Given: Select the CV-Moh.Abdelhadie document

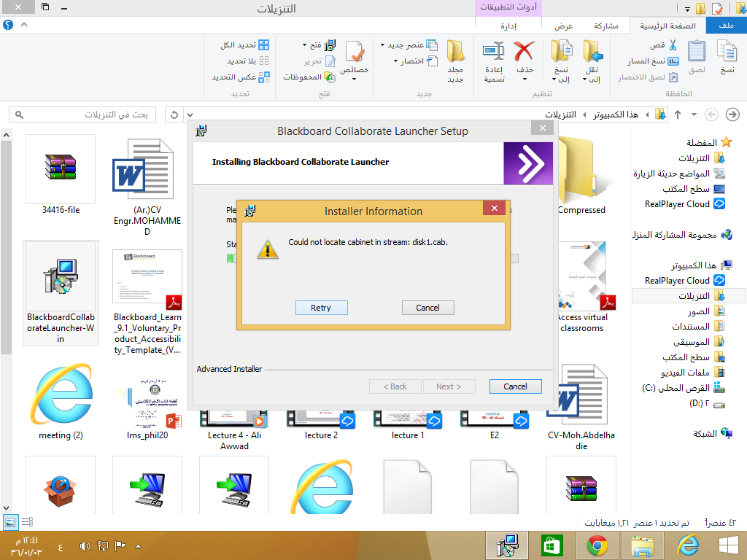Looking at the screenshot, I should coord(581,407).
